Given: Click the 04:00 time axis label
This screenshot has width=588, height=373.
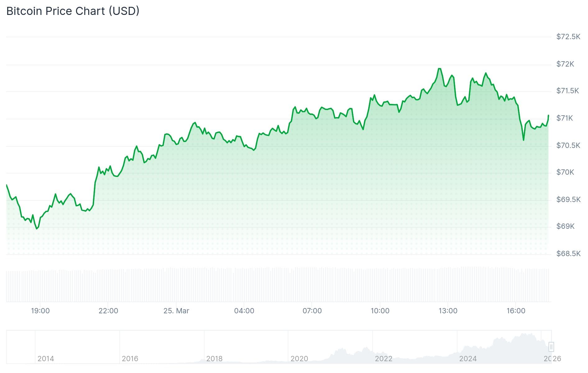Looking at the screenshot, I should pyautogui.click(x=244, y=311).
